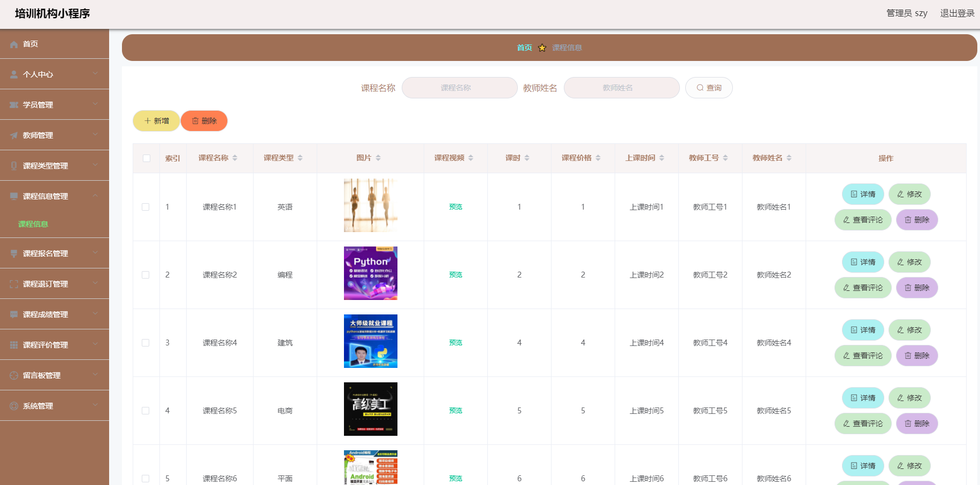Click 退出登录 in the top bar
Screen dimensions: 980x485
point(957,13)
